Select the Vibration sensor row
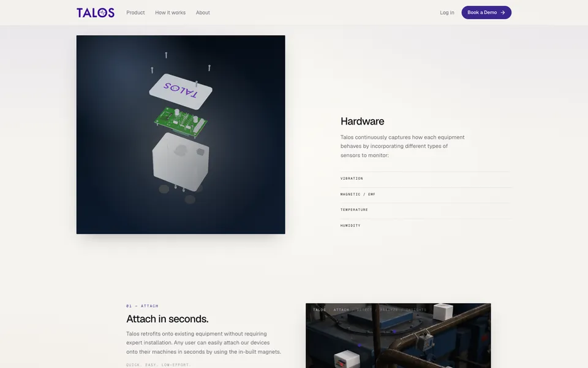Image resolution: width=588 pixels, height=368 pixels. 426,178
